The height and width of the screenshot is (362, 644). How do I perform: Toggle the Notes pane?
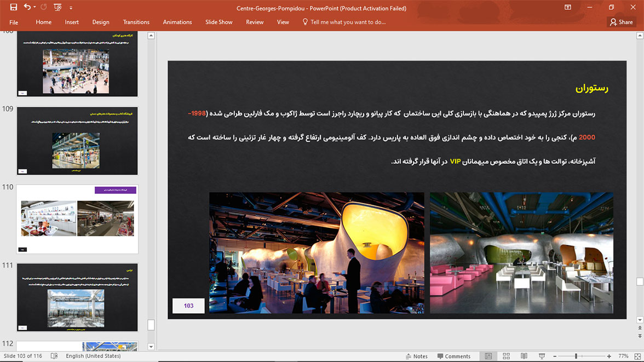point(416,356)
